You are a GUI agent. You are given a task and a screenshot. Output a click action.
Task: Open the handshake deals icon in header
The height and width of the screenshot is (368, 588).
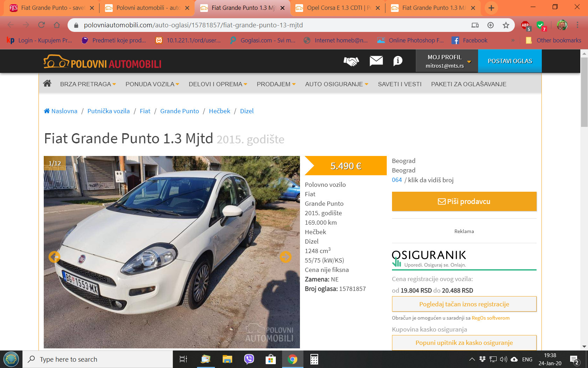351,61
